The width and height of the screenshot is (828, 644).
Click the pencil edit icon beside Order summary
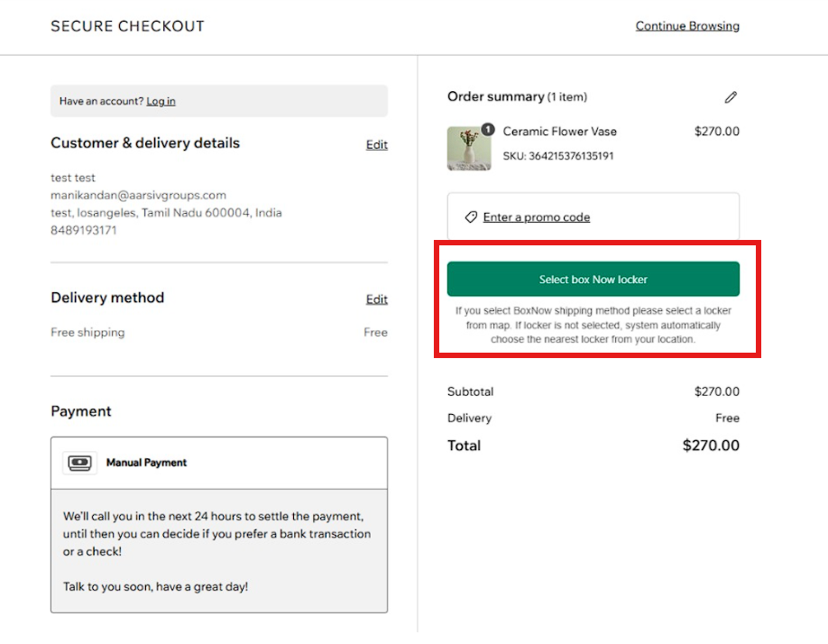[x=731, y=97]
